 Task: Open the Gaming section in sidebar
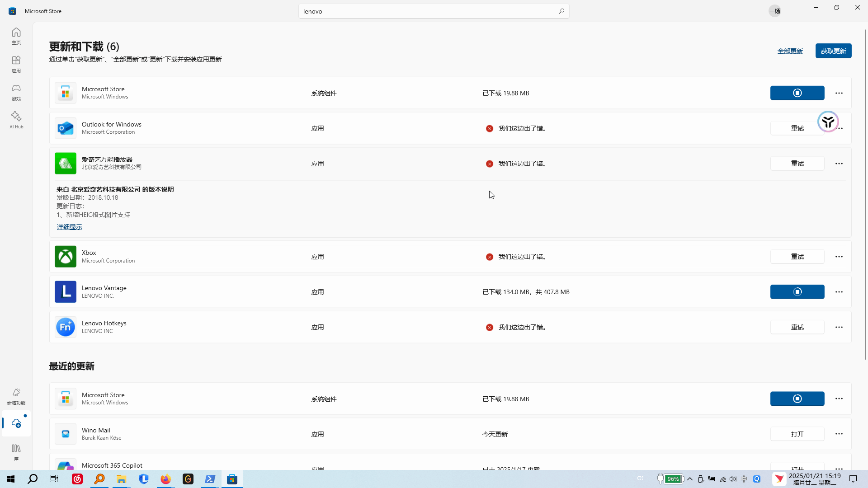[16, 92]
